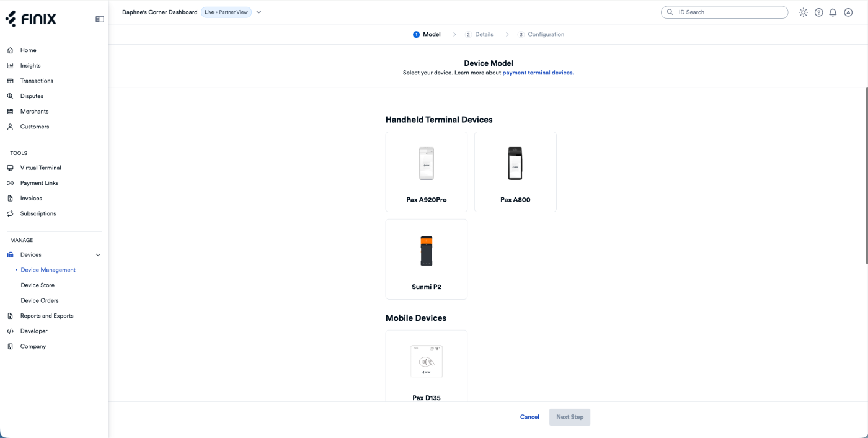Image resolution: width=868 pixels, height=438 pixels.
Task: Click the Merchants label in the sidebar
Action: coord(34,112)
